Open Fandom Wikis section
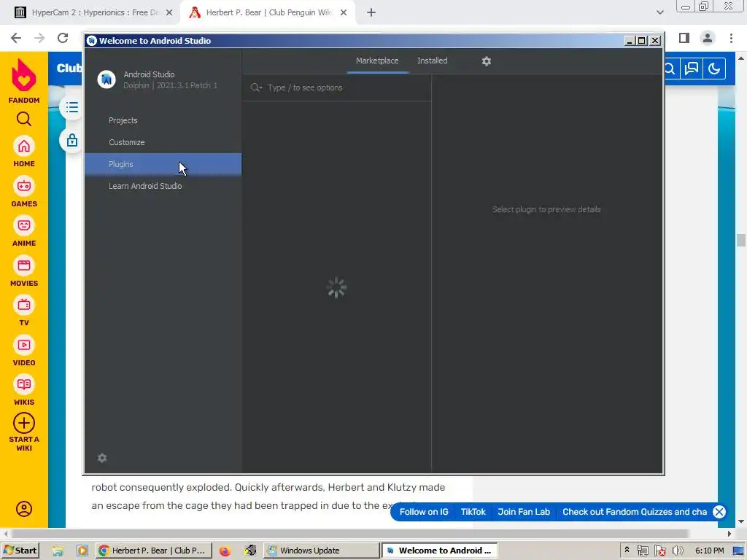The height and width of the screenshot is (560, 747). pos(24,391)
